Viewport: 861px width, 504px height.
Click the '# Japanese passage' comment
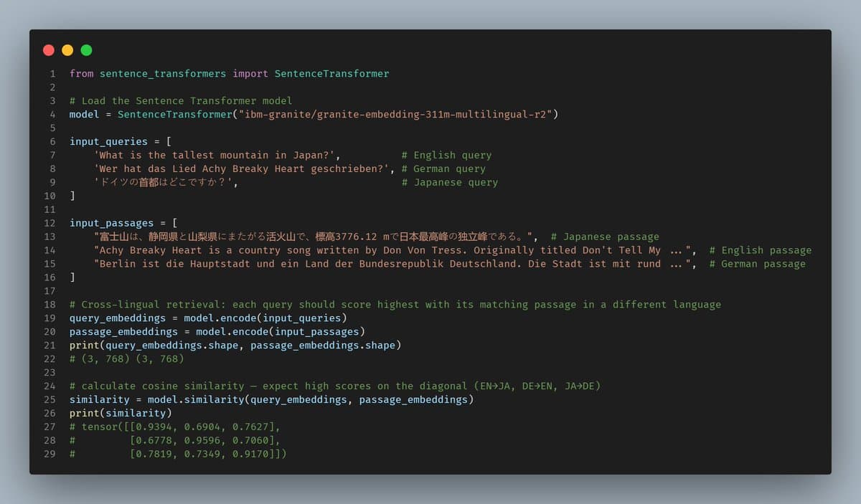pos(605,237)
